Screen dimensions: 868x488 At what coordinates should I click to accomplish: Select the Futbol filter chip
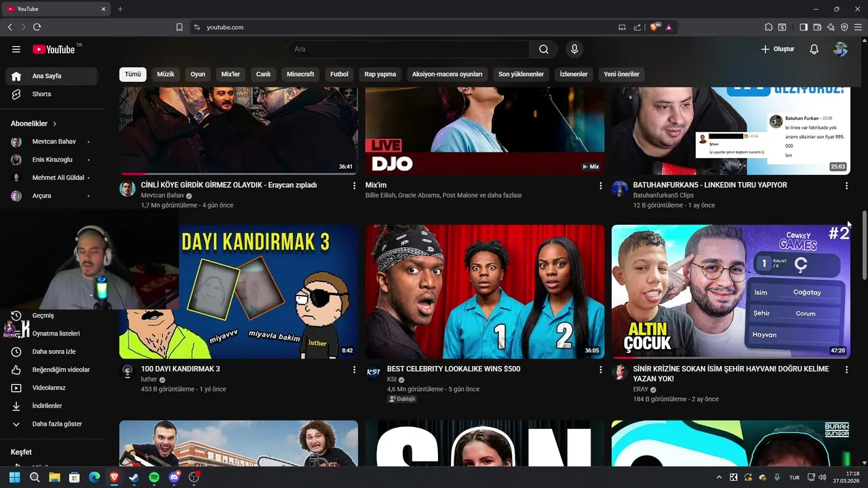tap(339, 75)
